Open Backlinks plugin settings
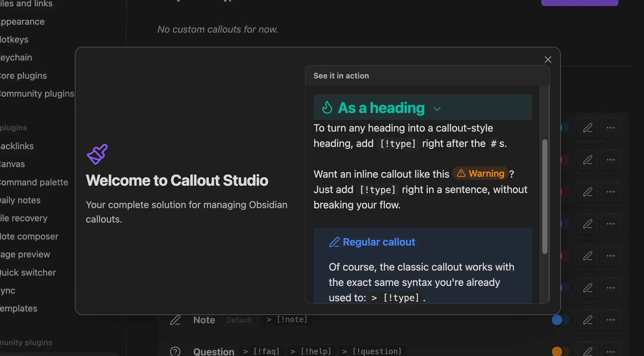The height and width of the screenshot is (356, 644). pos(17,146)
